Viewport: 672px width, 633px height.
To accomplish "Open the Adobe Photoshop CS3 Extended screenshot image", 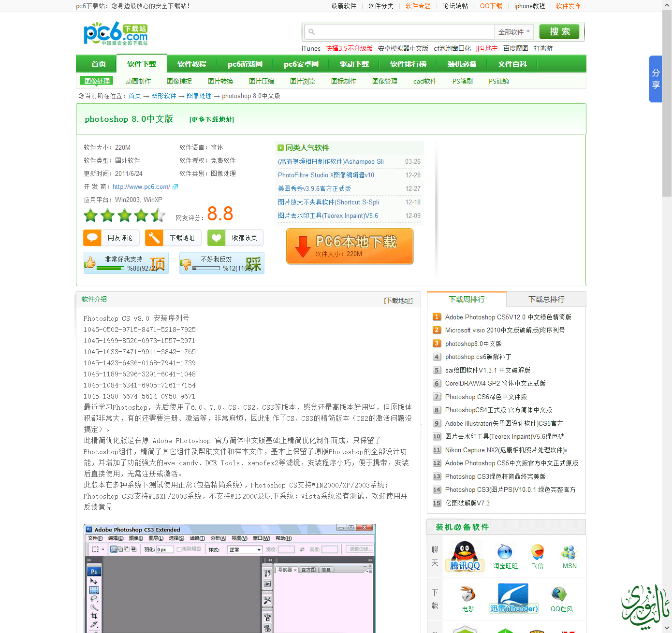I will pos(230,578).
